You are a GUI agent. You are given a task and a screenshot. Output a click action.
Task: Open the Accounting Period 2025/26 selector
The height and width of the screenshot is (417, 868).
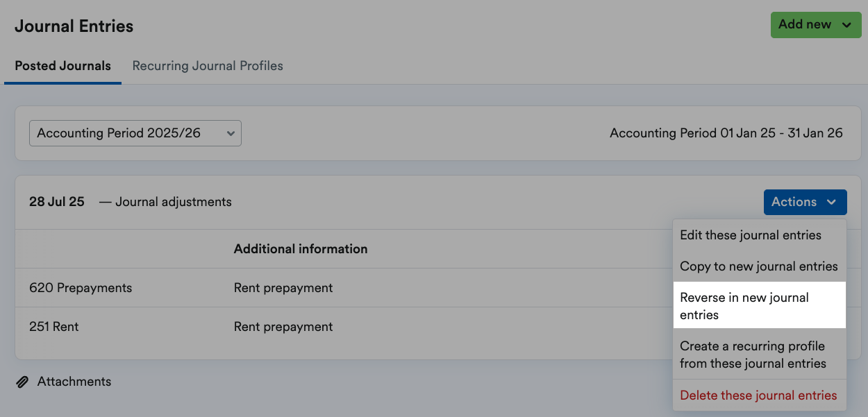135,133
